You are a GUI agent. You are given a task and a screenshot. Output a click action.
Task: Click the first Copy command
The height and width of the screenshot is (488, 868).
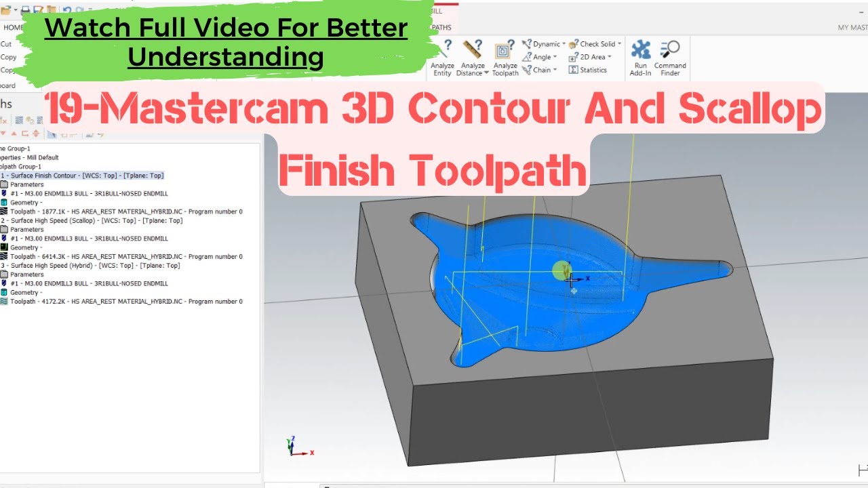tap(8, 57)
